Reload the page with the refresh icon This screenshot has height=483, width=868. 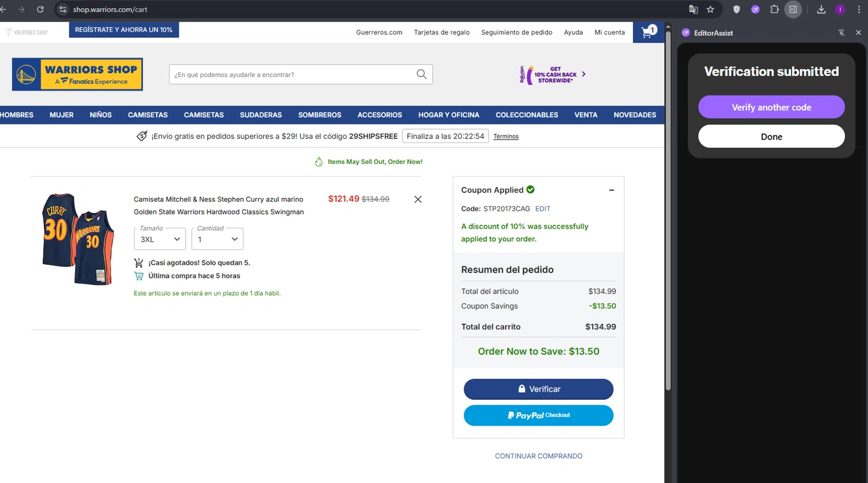pyautogui.click(x=40, y=9)
